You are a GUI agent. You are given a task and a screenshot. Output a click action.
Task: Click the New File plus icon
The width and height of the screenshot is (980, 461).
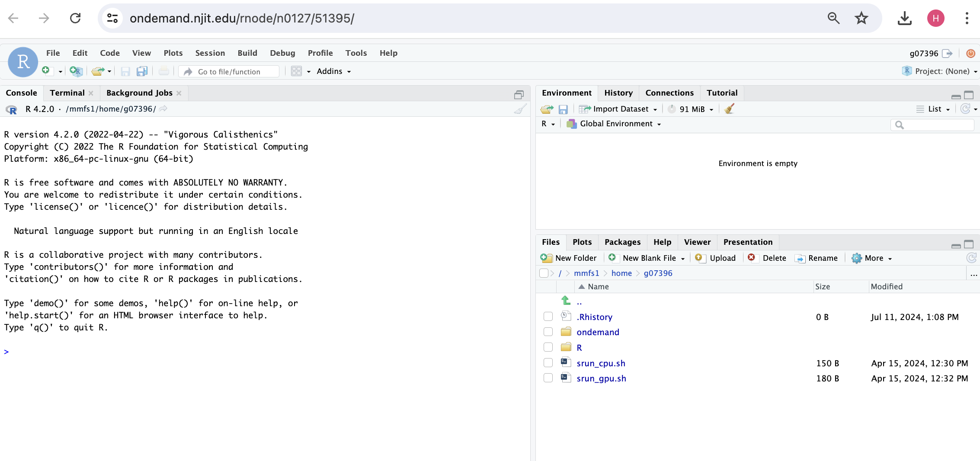tap(46, 70)
